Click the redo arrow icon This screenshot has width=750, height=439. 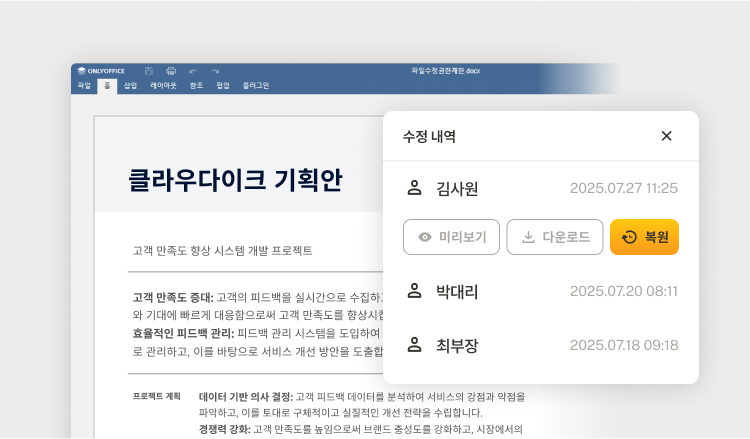215,71
